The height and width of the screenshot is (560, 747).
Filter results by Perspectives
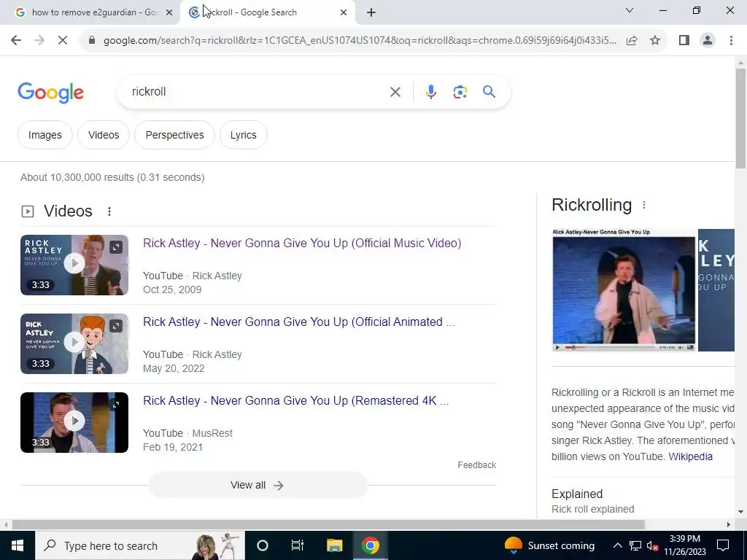pos(174,135)
